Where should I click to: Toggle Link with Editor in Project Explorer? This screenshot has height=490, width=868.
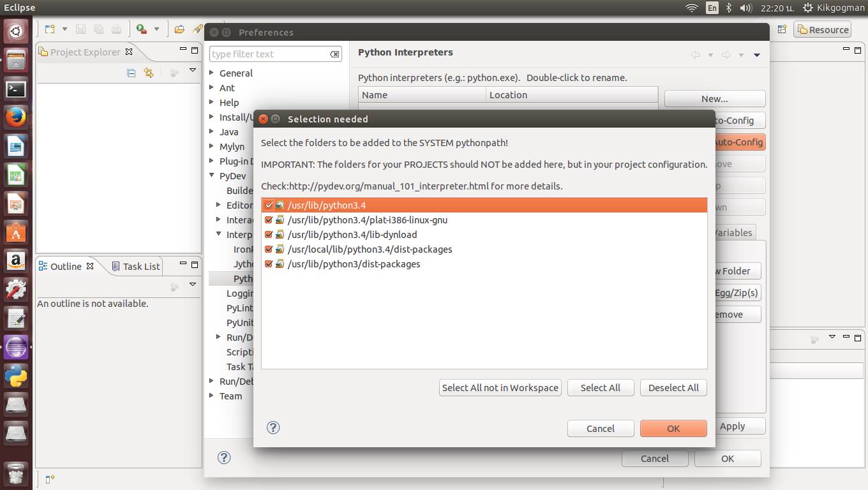point(149,73)
